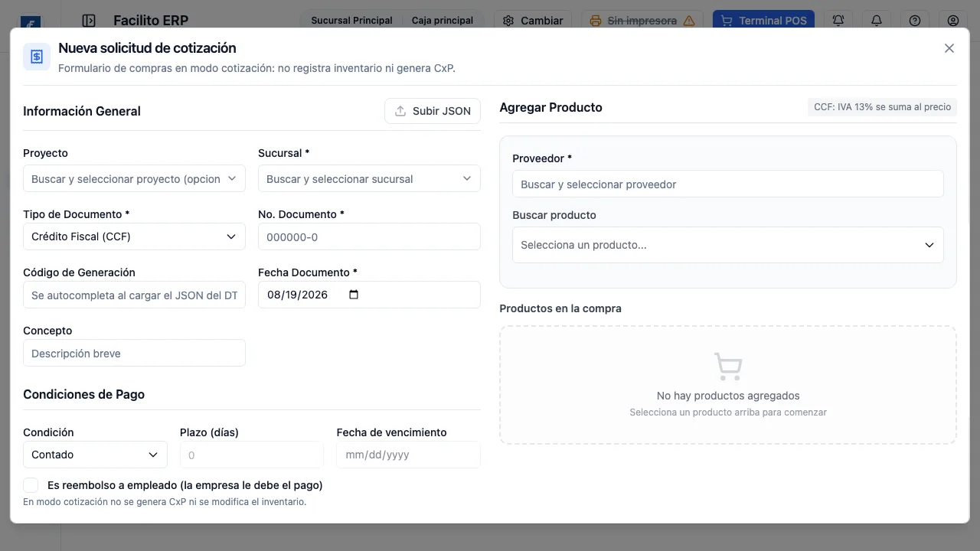This screenshot has height=551, width=980.
Task: Check the Es reembolso a empleado checkbox
Action: point(31,485)
